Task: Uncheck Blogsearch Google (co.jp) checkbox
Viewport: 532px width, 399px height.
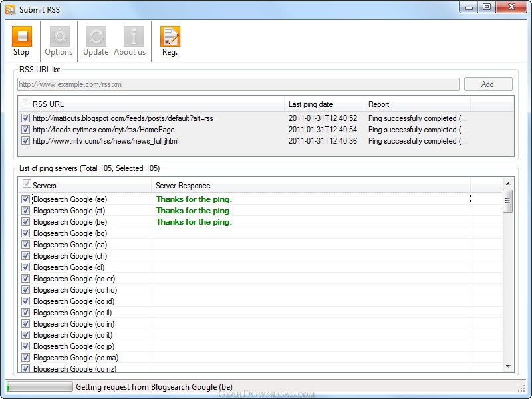Action: tap(25, 346)
